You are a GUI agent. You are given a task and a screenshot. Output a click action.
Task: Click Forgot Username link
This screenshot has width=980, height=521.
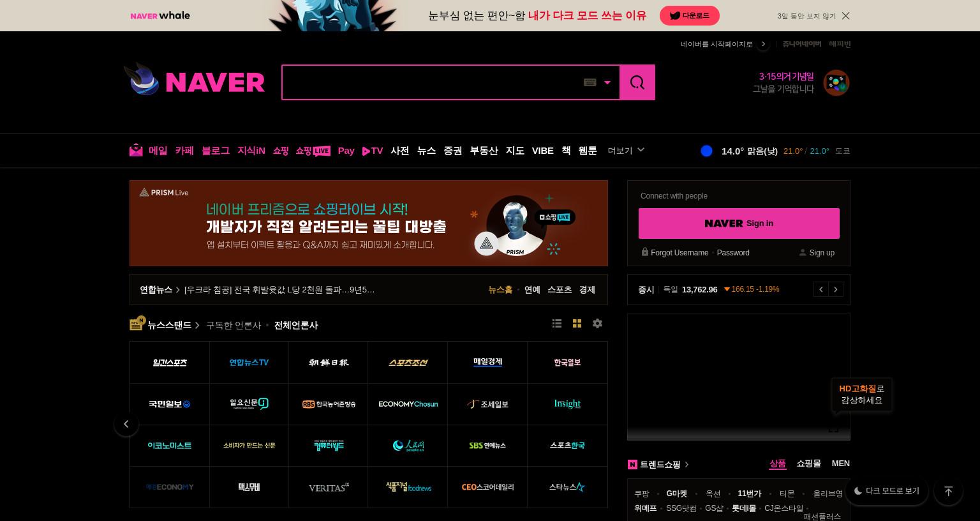pyautogui.click(x=679, y=253)
